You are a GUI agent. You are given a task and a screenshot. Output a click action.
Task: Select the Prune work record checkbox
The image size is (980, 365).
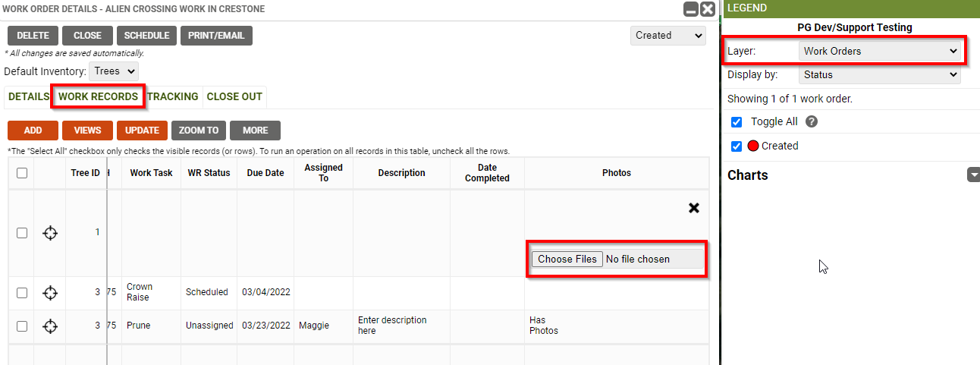22,326
